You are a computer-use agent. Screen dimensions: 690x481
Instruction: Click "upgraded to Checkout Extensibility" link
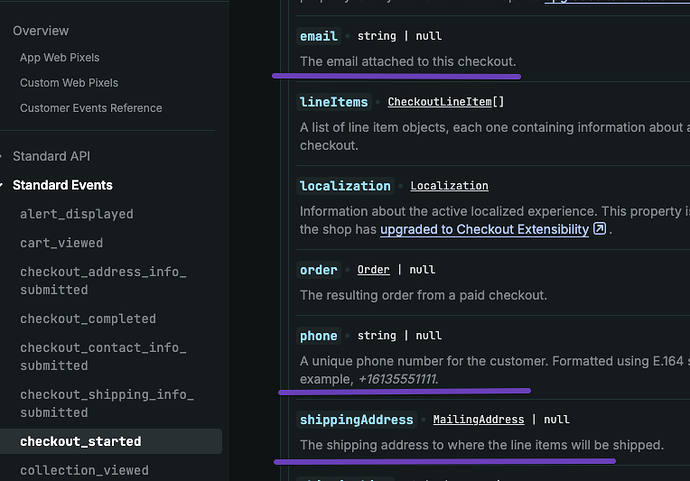484,229
